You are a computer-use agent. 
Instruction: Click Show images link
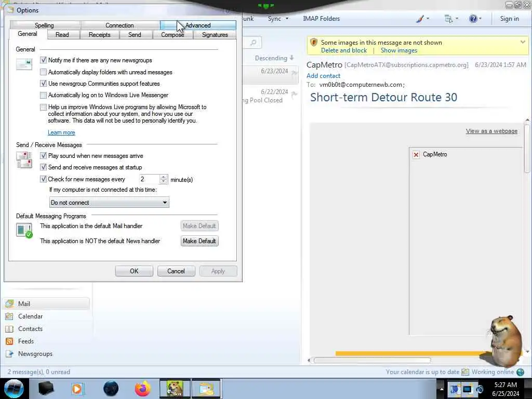point(398,50)
